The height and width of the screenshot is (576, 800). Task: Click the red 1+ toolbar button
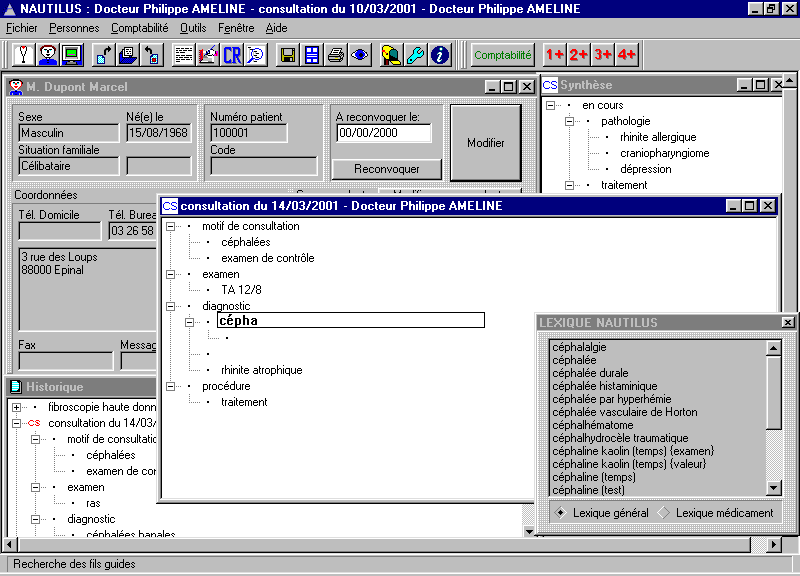tap(555, 55)
